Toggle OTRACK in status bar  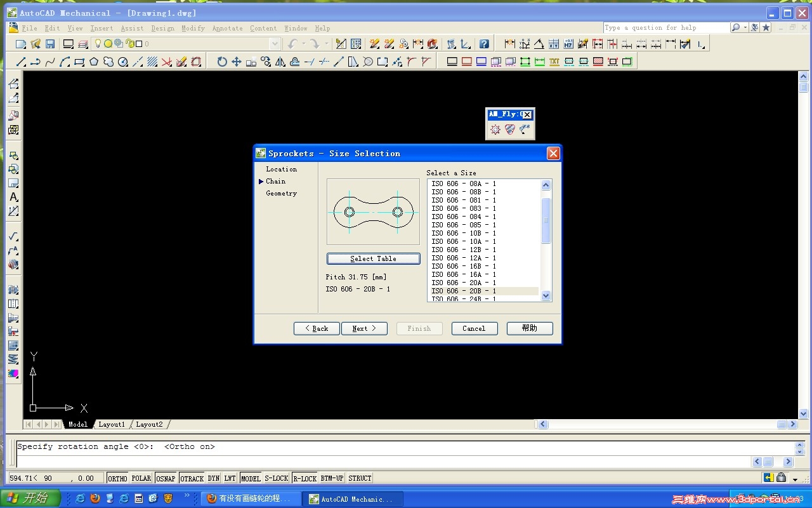click(192, 478)
